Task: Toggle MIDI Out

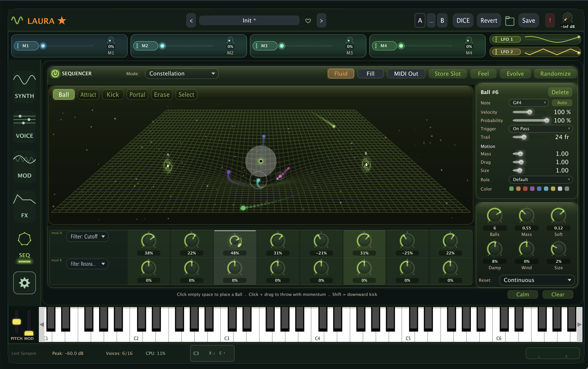Action: [x=406, y=74]
